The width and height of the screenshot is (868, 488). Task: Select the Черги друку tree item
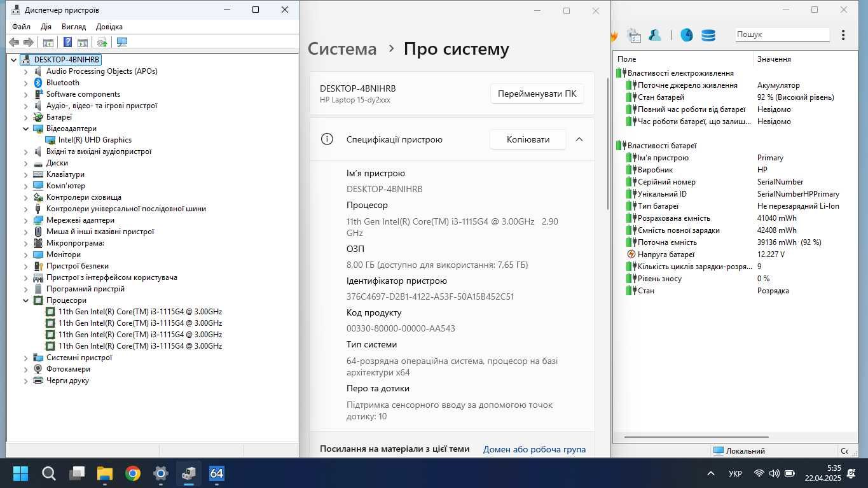67,380
